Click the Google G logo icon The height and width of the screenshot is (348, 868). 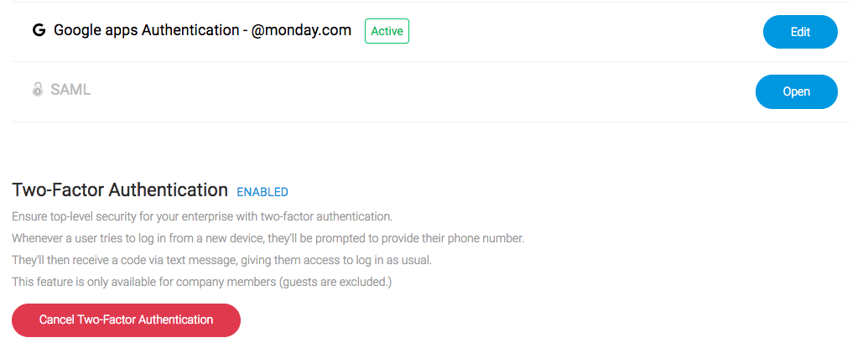(x=39, y=30)
